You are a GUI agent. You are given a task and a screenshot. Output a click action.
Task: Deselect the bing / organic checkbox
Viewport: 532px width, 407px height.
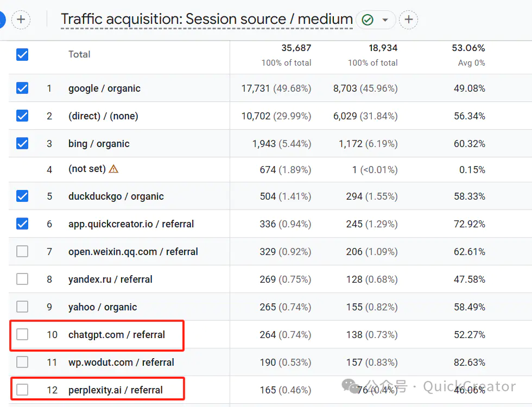click(22, 143)
